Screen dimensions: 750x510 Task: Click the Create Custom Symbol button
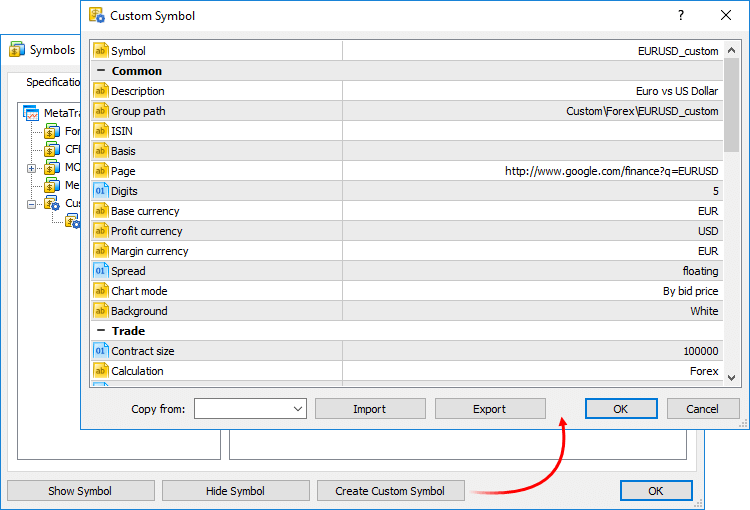(x=391, y=491)
